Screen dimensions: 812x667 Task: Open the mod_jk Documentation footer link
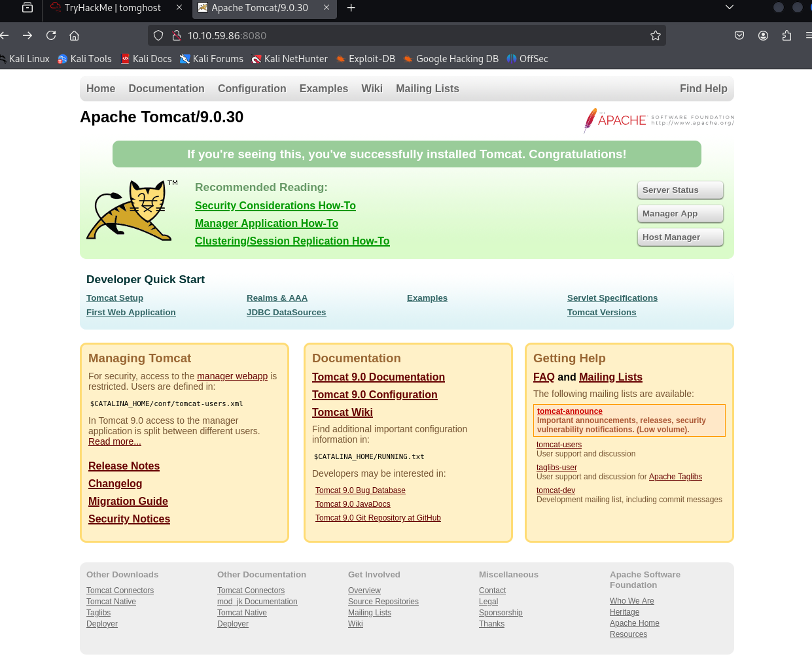[x=257, y=602]
